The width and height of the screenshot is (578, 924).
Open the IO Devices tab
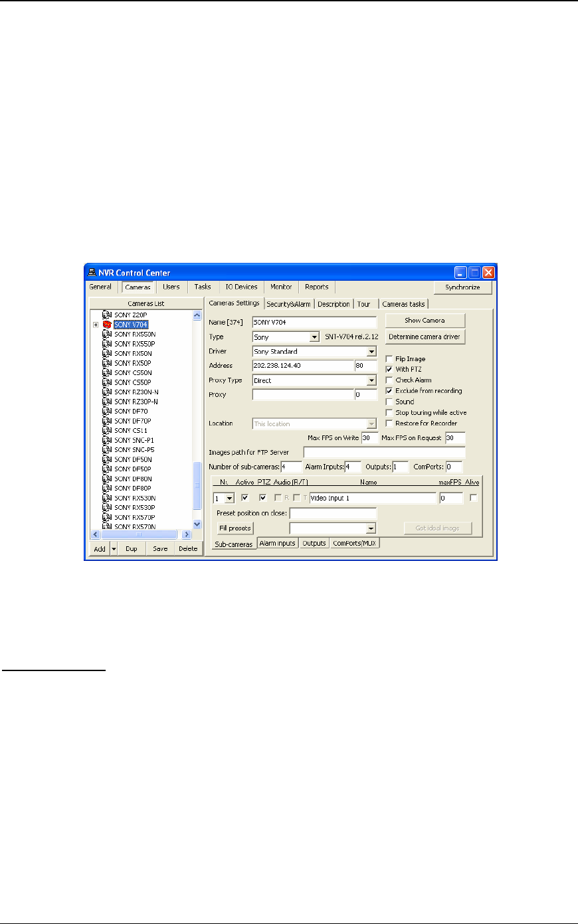241,287
